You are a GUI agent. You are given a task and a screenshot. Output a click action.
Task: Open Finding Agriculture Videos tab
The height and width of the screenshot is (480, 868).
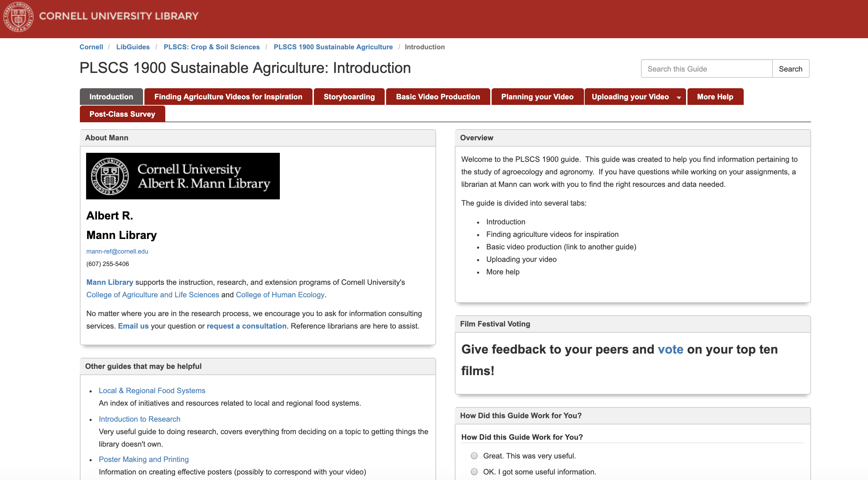pos(228,96)
